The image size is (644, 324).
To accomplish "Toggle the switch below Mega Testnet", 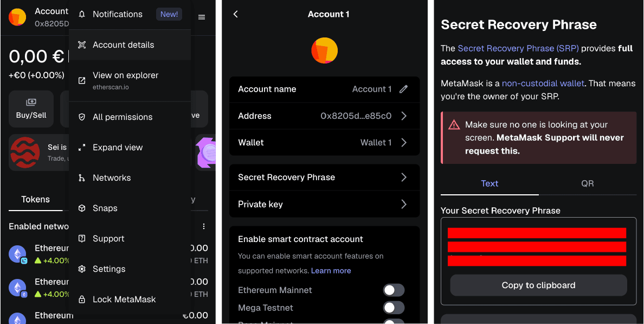I will coord(394,322).
